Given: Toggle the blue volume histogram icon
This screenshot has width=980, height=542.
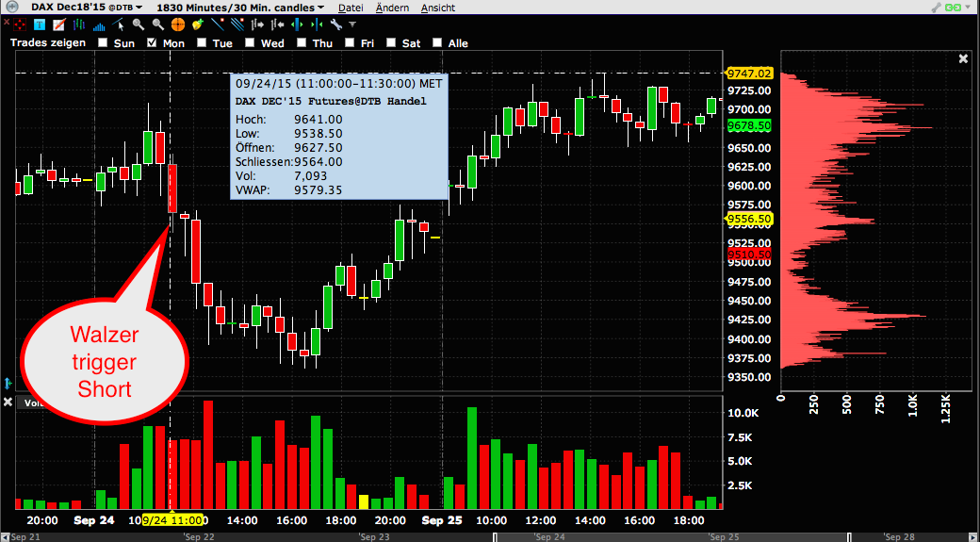Looking at the screenshot, I should tap(99, 25).
